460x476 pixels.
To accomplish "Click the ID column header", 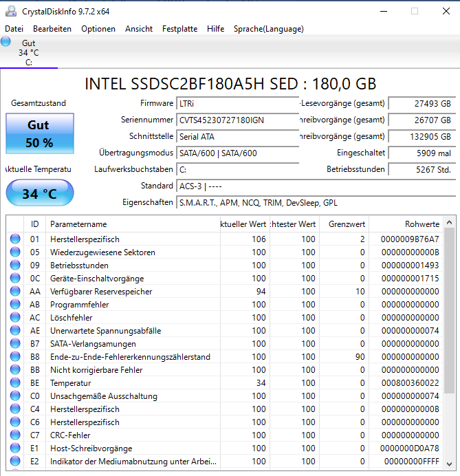I will pyautogui.click(x=34, y=224).
